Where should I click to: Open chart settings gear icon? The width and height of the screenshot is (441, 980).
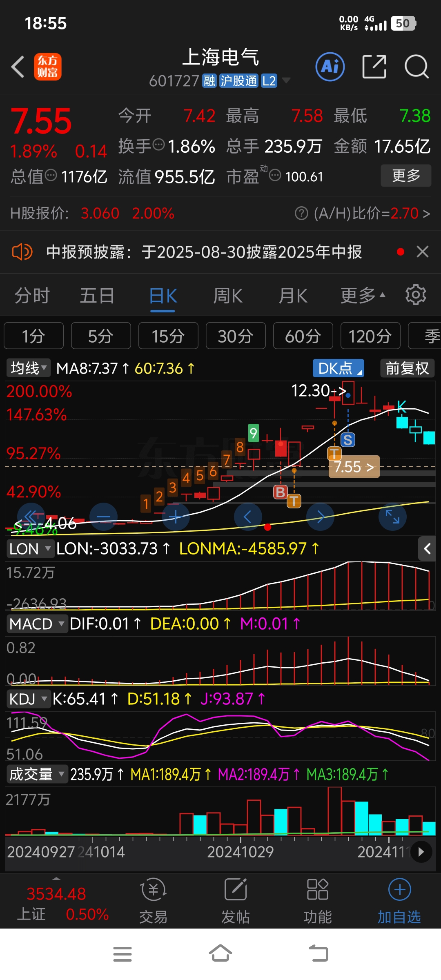coord(416,295)
